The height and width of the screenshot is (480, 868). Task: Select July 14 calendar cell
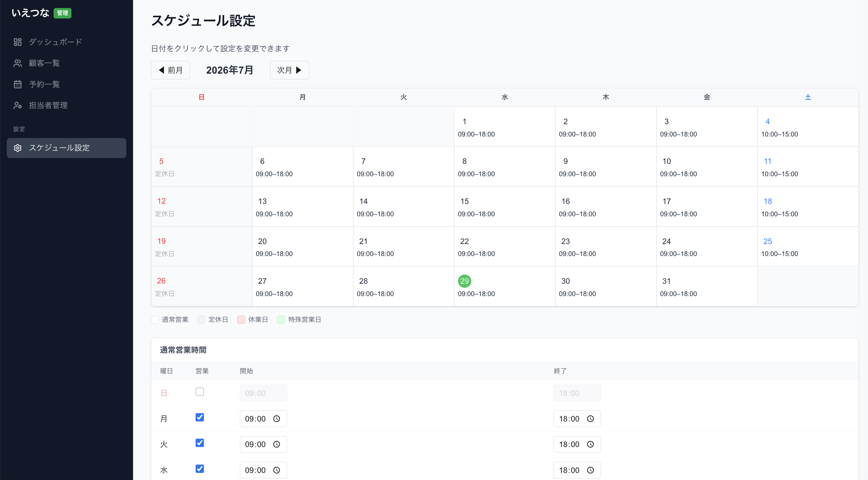[x=403, y=207]
